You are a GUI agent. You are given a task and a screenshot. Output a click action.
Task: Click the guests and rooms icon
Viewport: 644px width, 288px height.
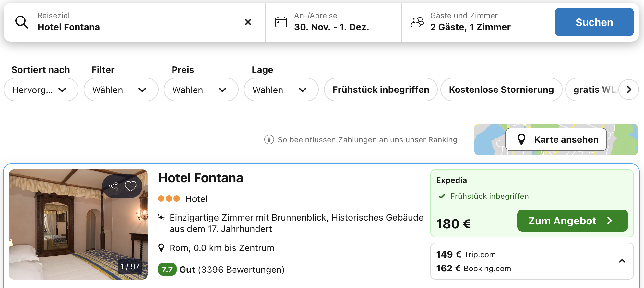[x=417, y=22]
